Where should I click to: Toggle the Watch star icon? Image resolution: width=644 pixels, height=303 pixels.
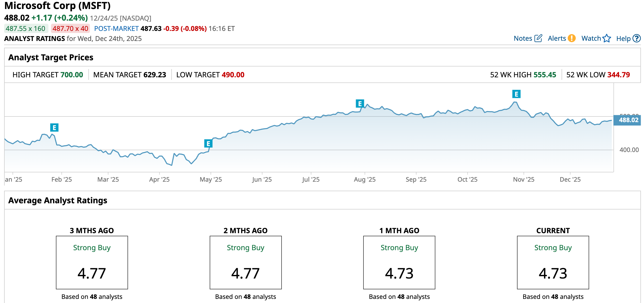[x=607, y=38]
